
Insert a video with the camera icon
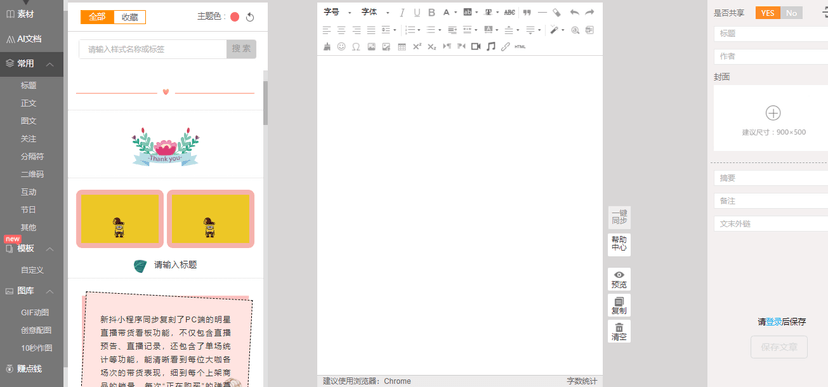(475, 46)
